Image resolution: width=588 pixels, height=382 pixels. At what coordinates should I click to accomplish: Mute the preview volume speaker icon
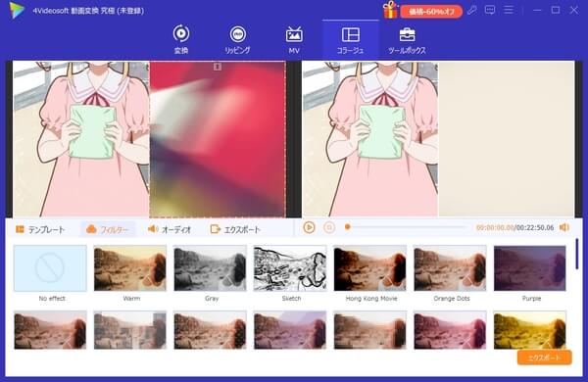[564, 227]
